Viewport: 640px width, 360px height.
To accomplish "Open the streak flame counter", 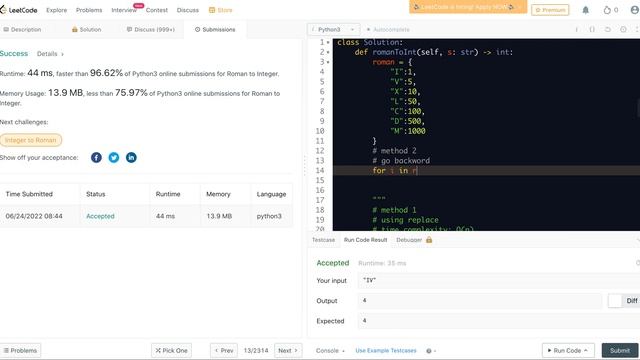I will tap(611, 10).
